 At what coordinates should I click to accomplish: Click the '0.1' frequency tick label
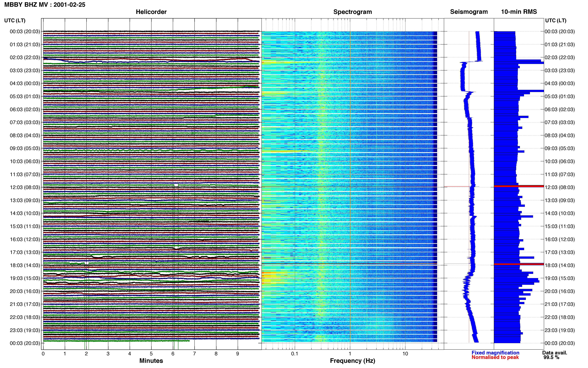pyautogui.click(x=295, y=354)
